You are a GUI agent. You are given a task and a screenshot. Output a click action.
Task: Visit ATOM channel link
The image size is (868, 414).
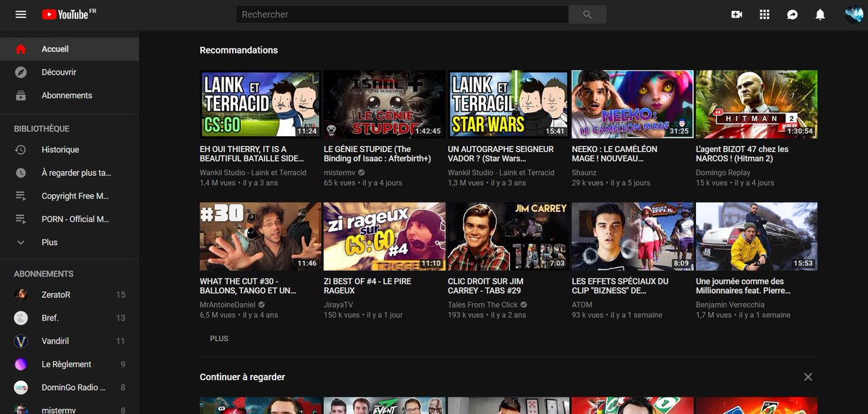click(x=582, y=305)
